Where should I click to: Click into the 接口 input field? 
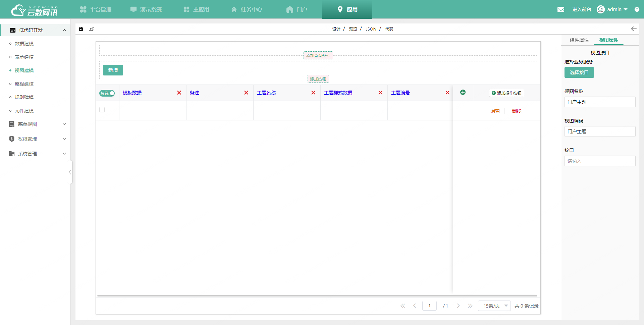(600, 161)
